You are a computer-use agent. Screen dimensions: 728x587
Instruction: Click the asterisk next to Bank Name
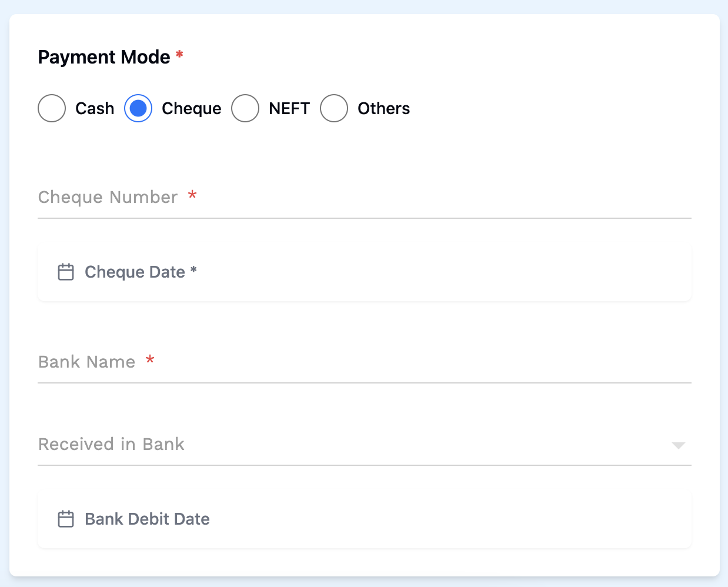151,361
